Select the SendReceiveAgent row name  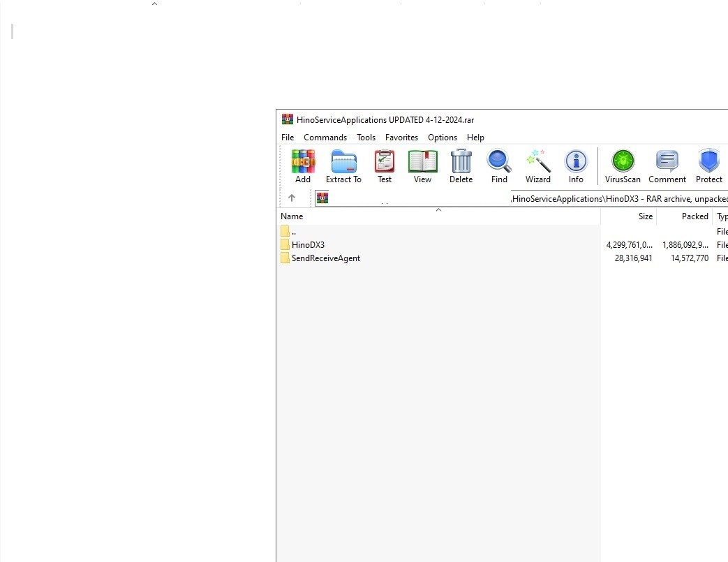(x=325, y=258)
